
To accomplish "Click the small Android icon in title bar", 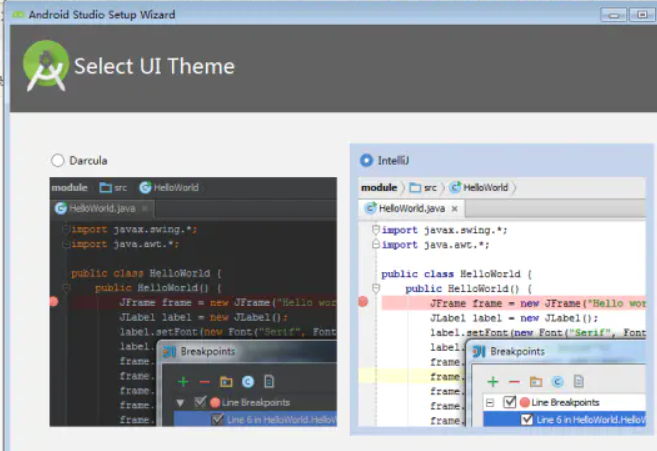I will (x=18, y=15).
